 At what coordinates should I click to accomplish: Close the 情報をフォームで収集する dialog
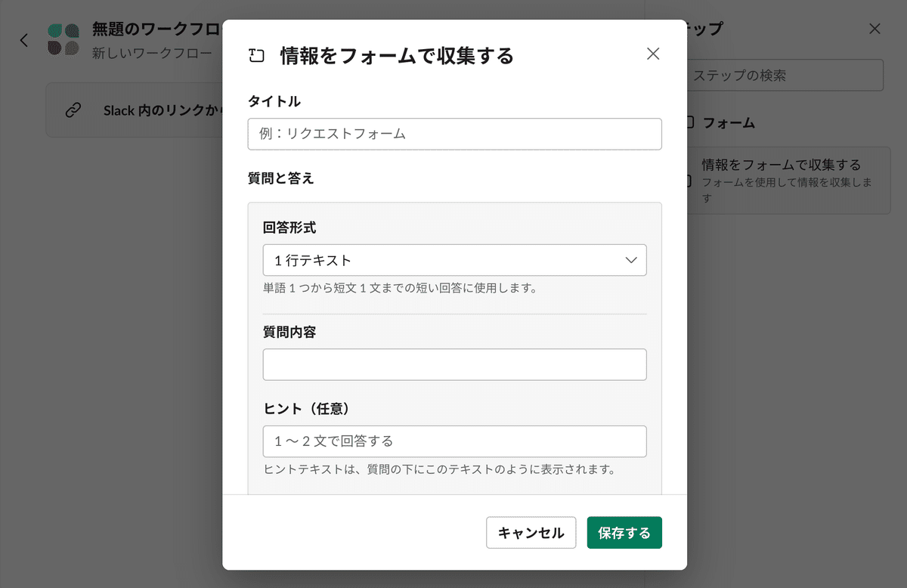[653, 54]
